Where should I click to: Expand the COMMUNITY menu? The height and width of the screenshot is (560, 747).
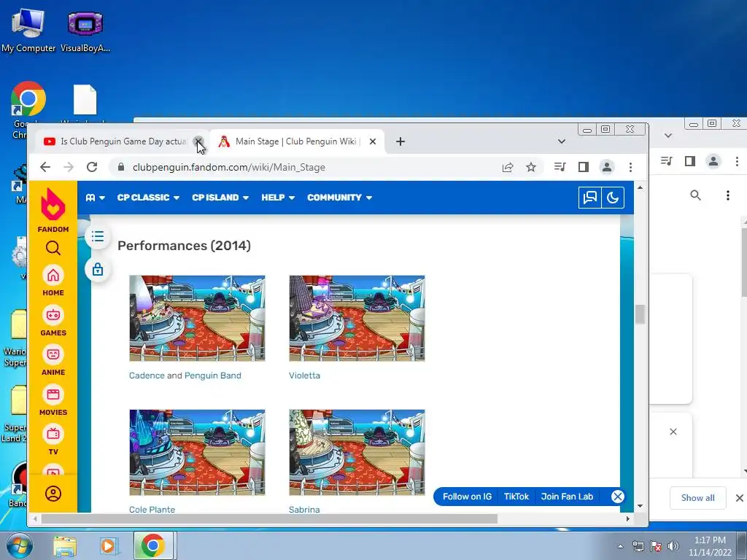[339, 198]
